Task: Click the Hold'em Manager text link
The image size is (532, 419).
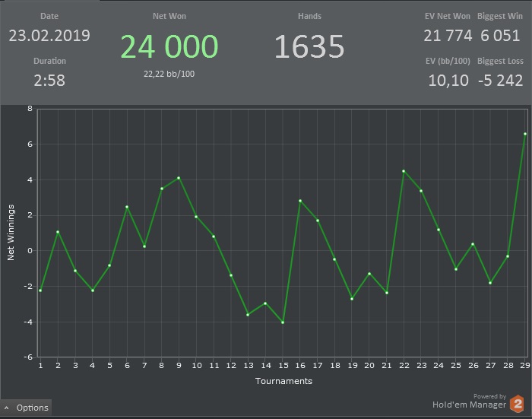Action: pos(469,405)
